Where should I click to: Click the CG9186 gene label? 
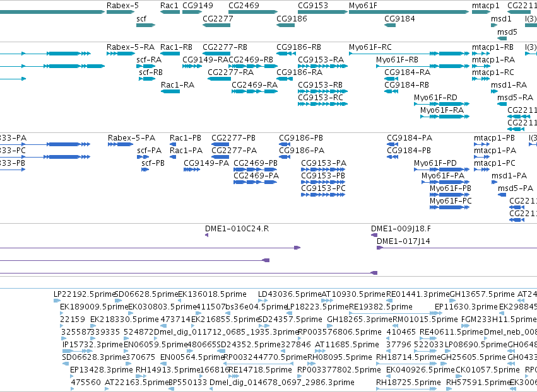pos(292,18)
